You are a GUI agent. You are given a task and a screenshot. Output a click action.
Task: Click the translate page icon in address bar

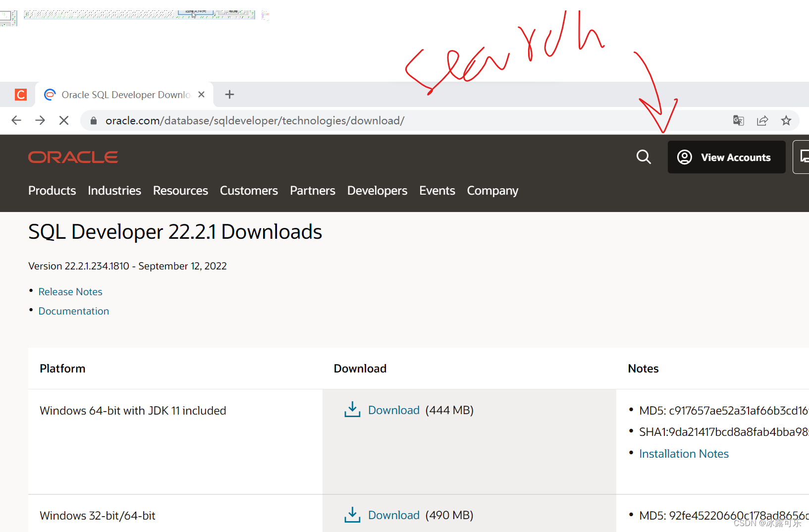[x=739, y=120]
